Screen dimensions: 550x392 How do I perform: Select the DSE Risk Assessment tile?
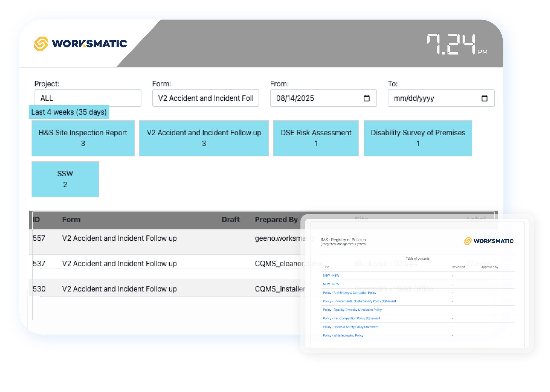[x=316, y=138]
